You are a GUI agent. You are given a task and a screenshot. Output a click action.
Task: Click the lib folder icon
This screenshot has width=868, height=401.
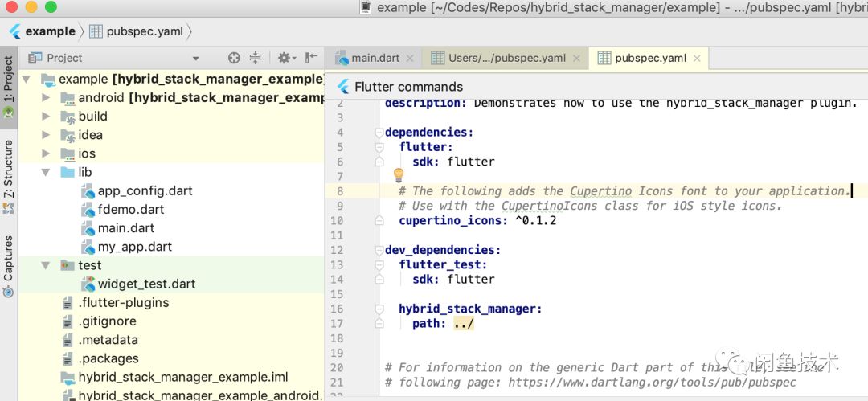pos(68,172)
